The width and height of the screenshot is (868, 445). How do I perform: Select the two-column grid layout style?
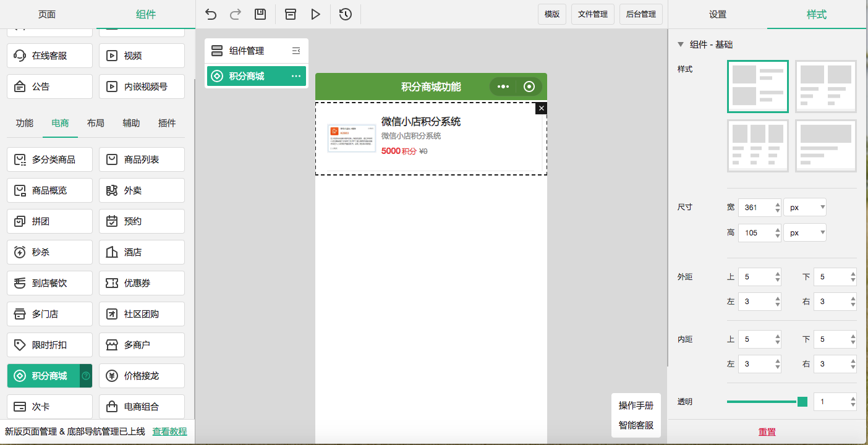pyautogui.click(x=825, y=87)
